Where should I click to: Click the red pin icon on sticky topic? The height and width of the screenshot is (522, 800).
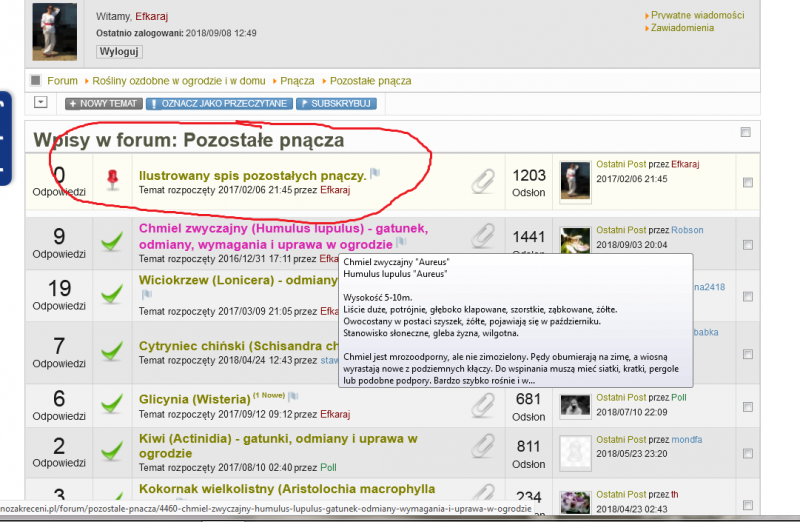click(x=111, y=180)
